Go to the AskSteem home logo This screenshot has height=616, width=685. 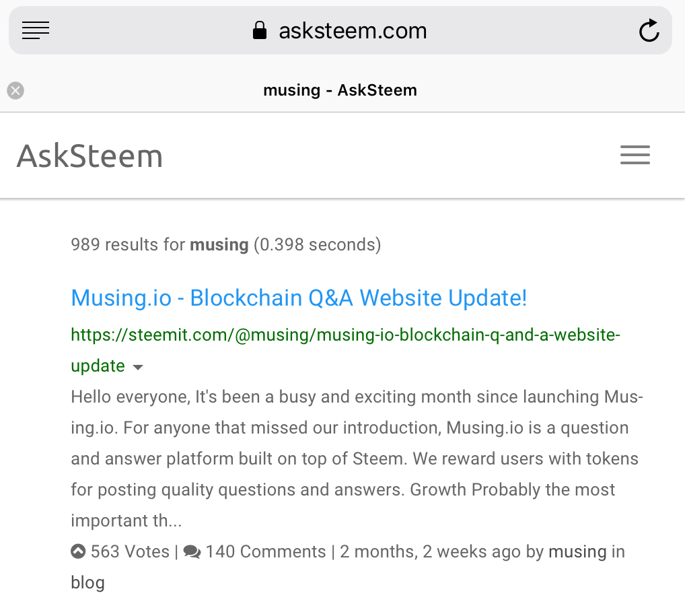pyautogui.click(x=89, y=156)
